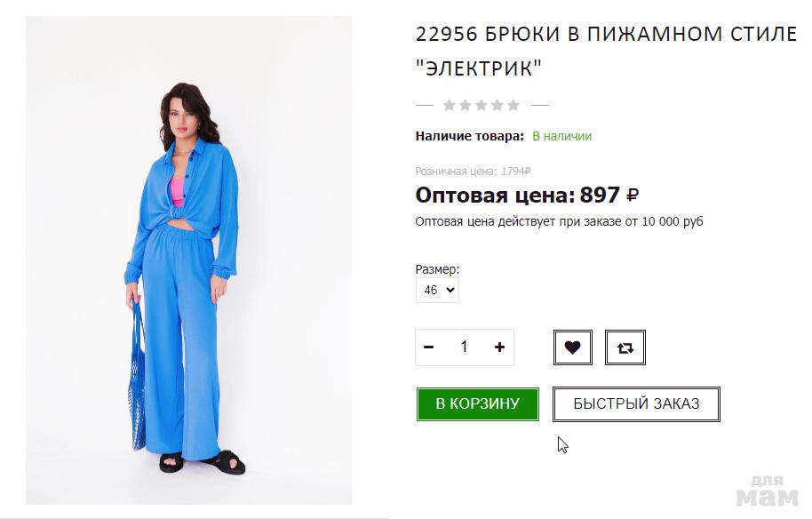
Task: Open the blue pajama outfit product photo
Action: pos(188,260)
